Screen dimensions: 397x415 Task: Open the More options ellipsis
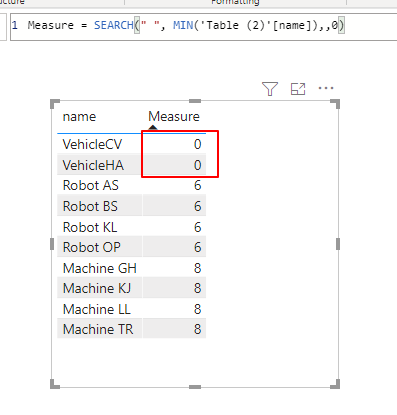326,88
